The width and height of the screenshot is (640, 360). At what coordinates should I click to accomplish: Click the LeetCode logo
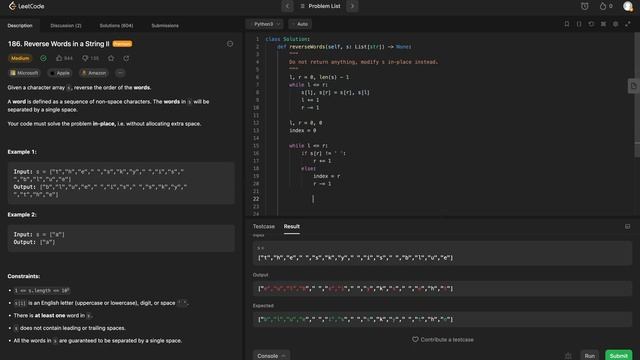tap(26, 6)
